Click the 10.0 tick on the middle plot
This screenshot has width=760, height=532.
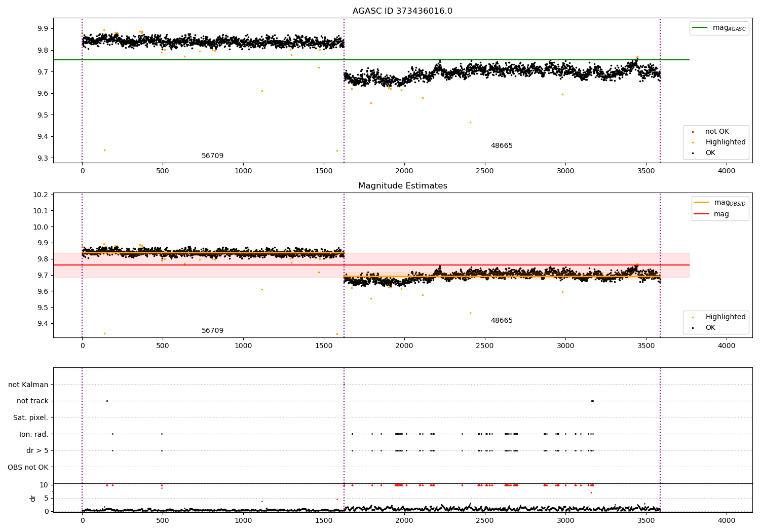pos(41,227)
